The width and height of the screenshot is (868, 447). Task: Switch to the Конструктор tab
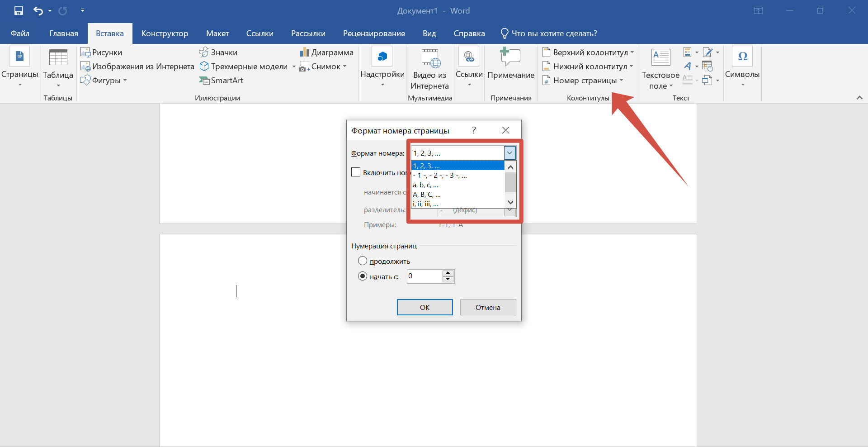click(165, 33)
